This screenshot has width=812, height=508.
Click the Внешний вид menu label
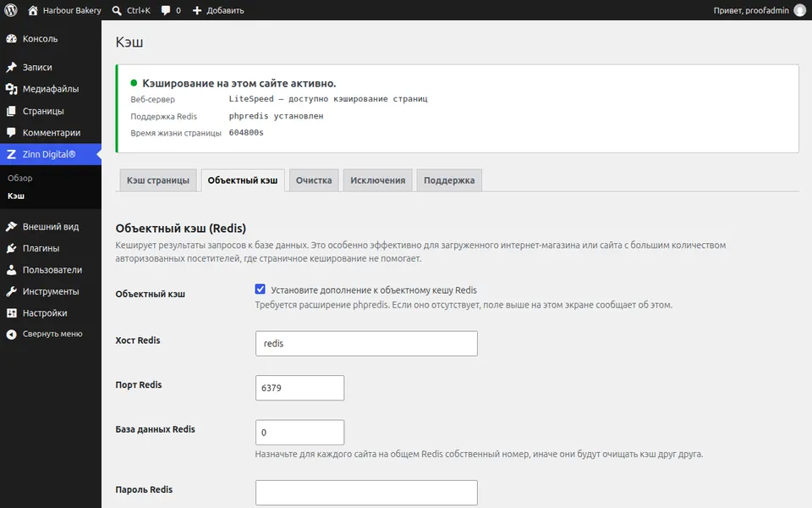click(x=51, y=227)
